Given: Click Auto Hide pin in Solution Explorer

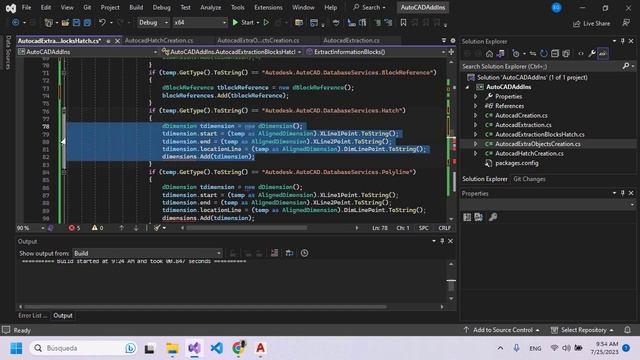Looking at the screenshot, I should [622, 41].
